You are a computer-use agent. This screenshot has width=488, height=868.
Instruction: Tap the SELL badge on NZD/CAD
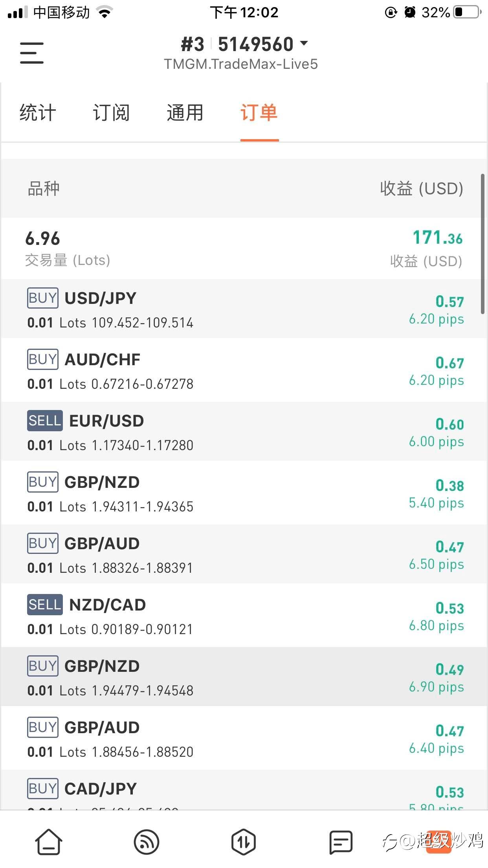45,605
